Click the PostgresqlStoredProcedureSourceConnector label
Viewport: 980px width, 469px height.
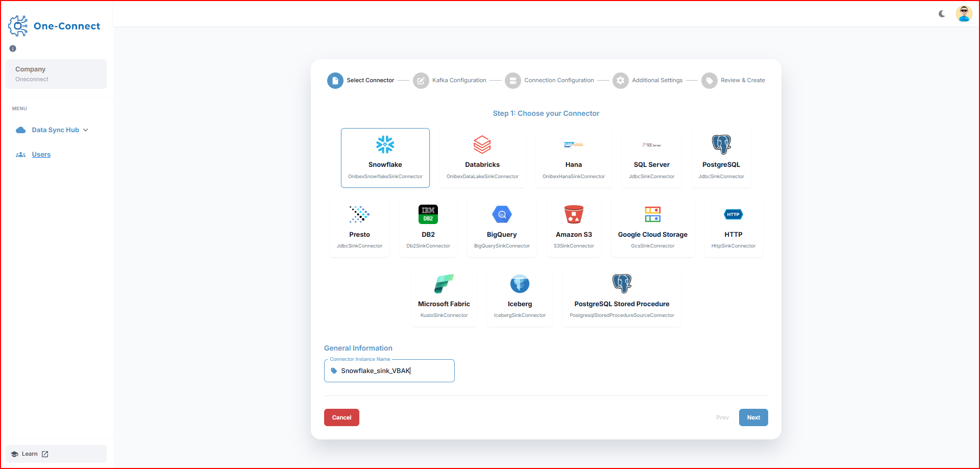pos(622,315)
